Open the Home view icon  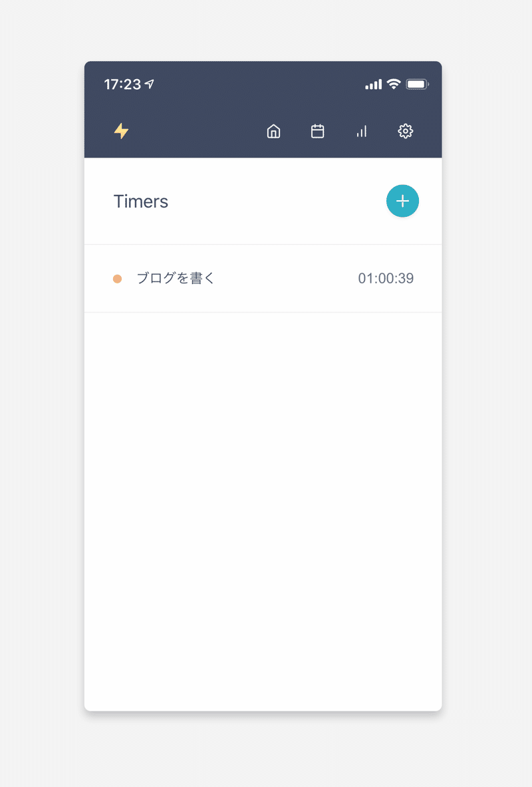click(x=273, y=132)
